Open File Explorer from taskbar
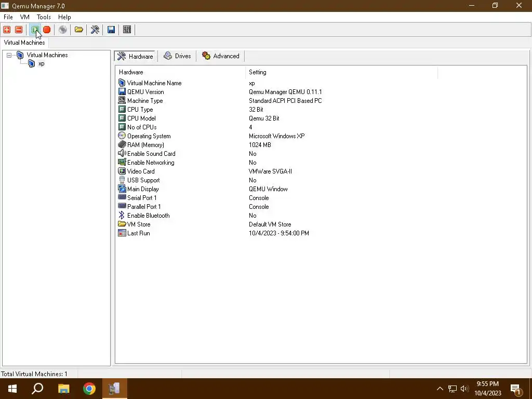 63,389
